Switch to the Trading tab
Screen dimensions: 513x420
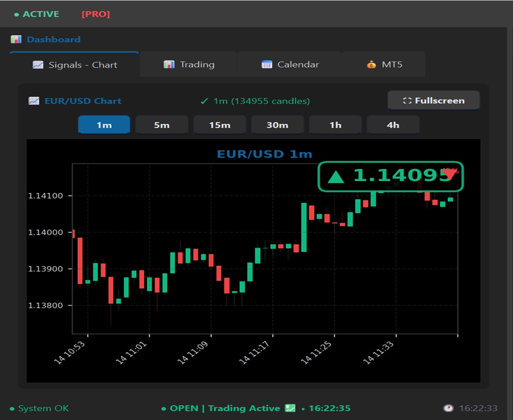click(189, 64)
